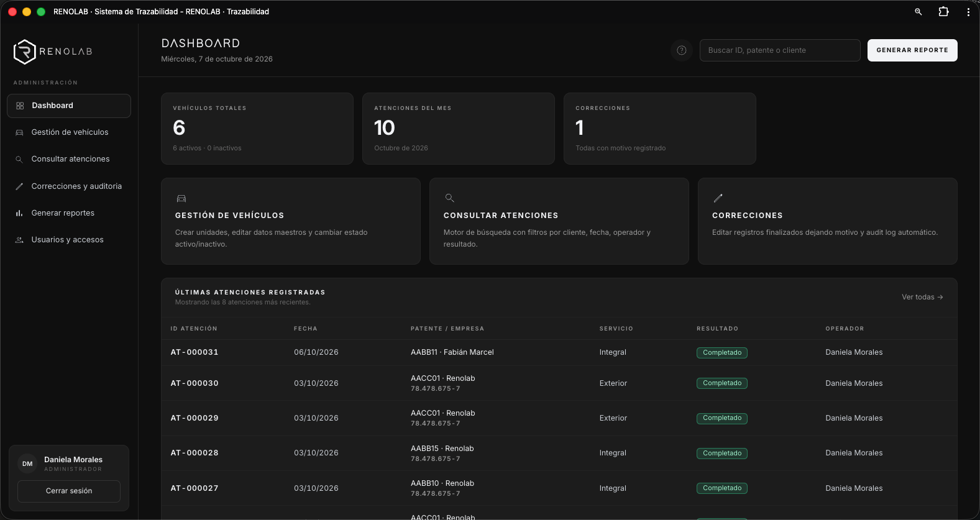Click the Completado badge for AT-000027
The width and height of the screenshot is (980, 520).
pos(722,488)
